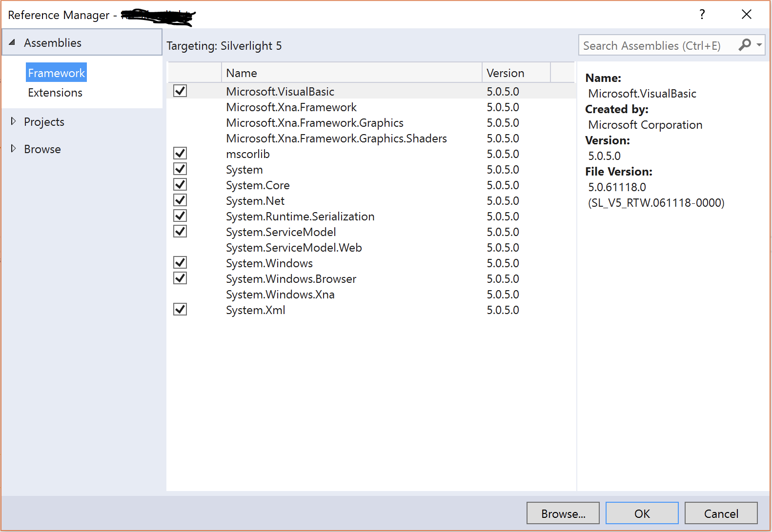The width and height of the screenshot is (772, 532).
Task: Select the Framework category
Action: (x=56, y=73)
